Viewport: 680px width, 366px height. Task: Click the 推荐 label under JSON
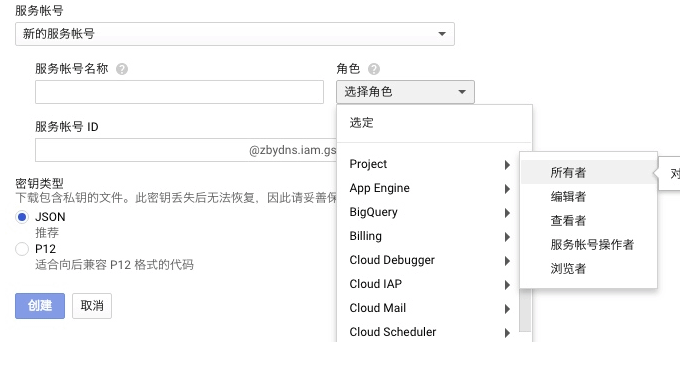[47, 233]
